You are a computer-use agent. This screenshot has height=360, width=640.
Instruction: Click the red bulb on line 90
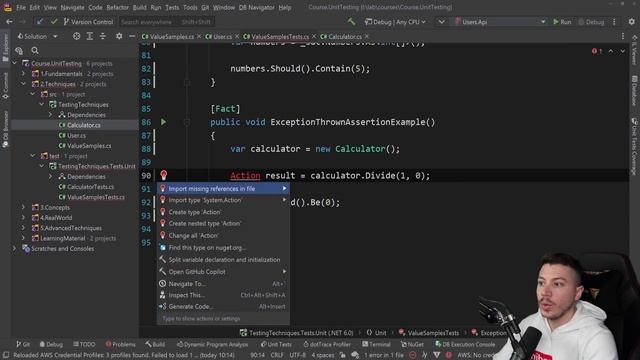[x=163, y=175]
